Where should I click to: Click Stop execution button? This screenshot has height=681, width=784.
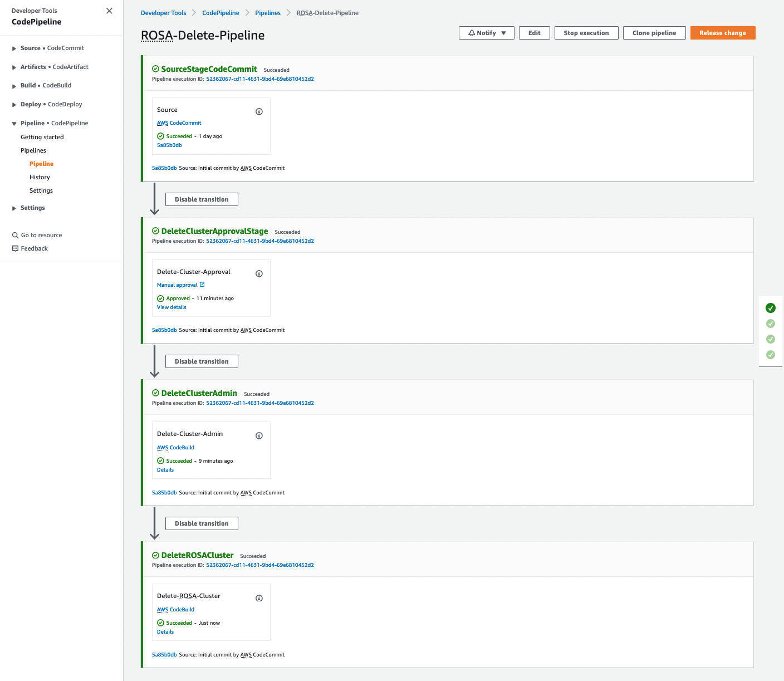(586, 33)
